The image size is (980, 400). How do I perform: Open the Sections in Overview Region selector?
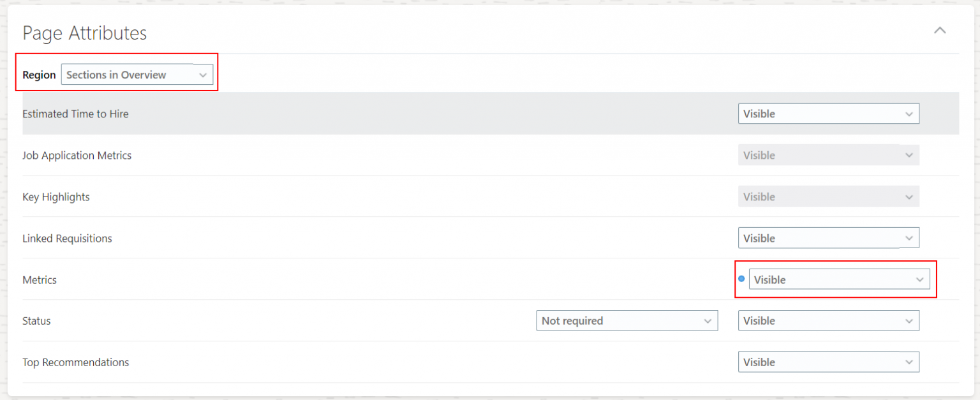point(137,75)
